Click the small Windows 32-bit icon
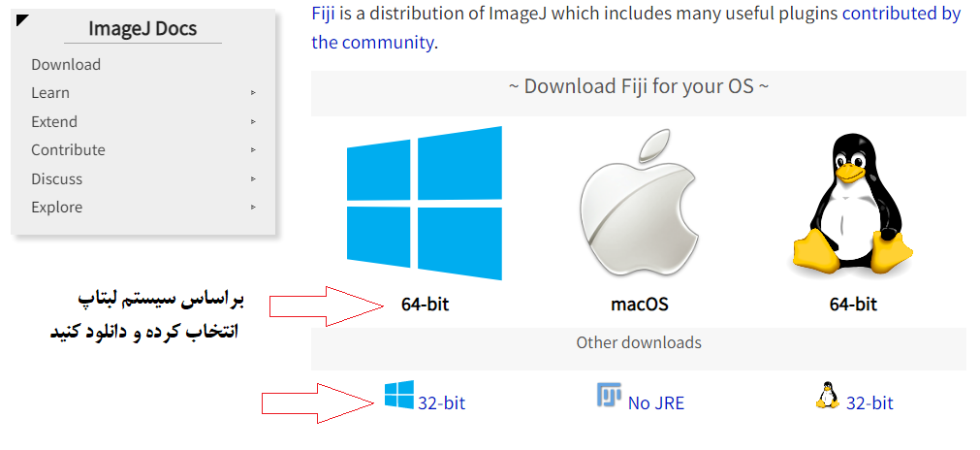The image size is (980, 450). 398,395
